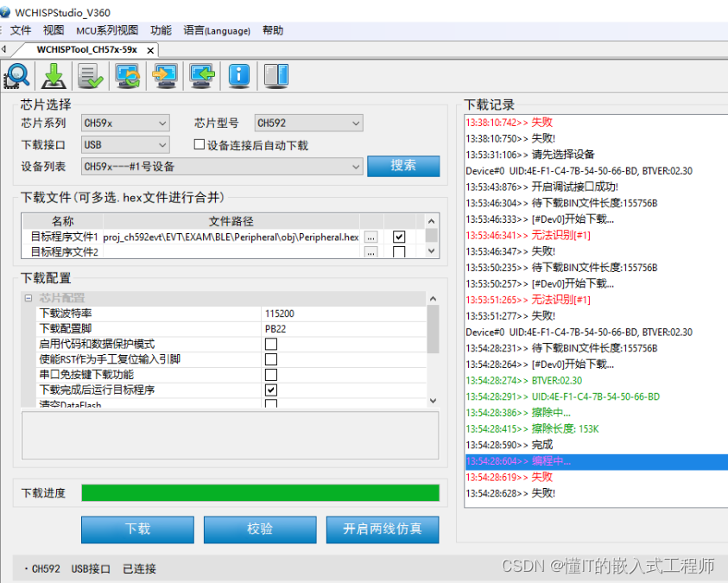Image resolution: width=728 pixels, height=583 pixels.
Task: Click the monitor with orange arrow icon
Action: [165, 76]
